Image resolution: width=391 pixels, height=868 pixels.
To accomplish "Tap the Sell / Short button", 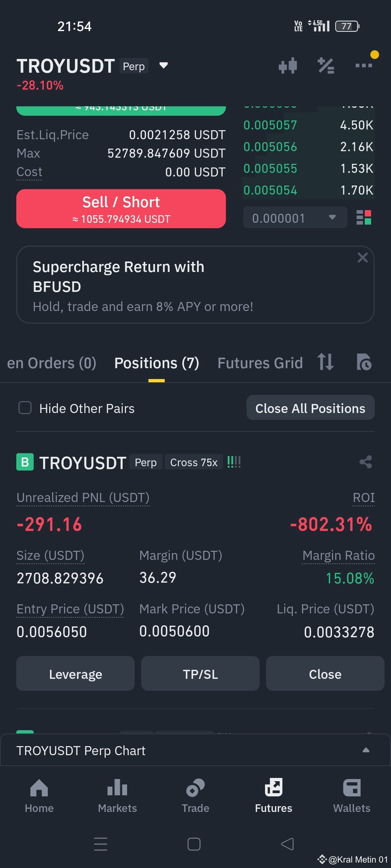I will click(x=121, y=209).
